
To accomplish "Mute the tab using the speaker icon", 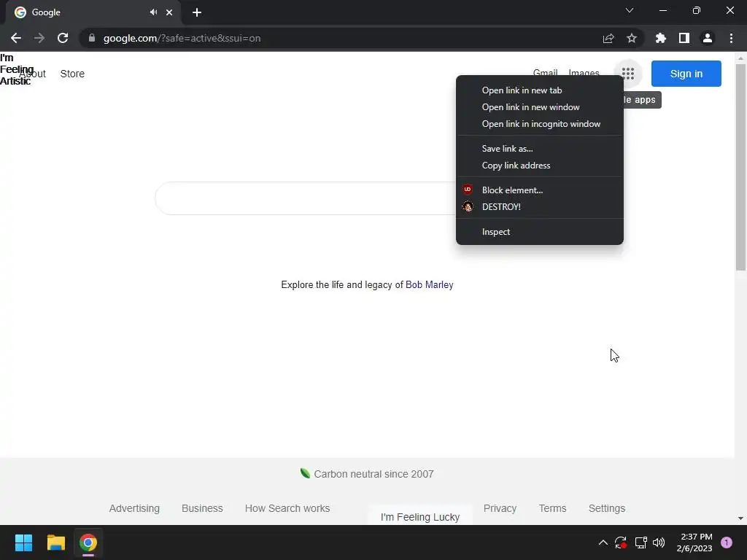I will [153, 12].
